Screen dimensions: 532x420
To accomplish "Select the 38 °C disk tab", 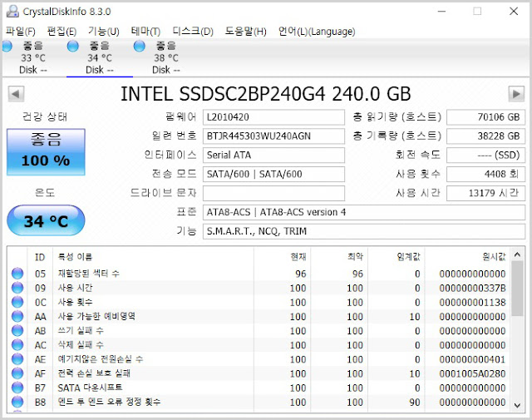I will click(166, 57).
